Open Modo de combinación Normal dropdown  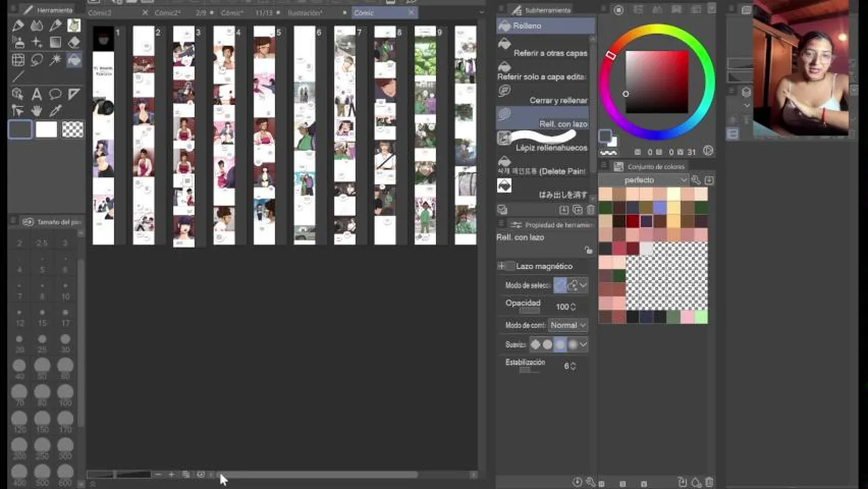pyautogui.click(x=568, y=325)
